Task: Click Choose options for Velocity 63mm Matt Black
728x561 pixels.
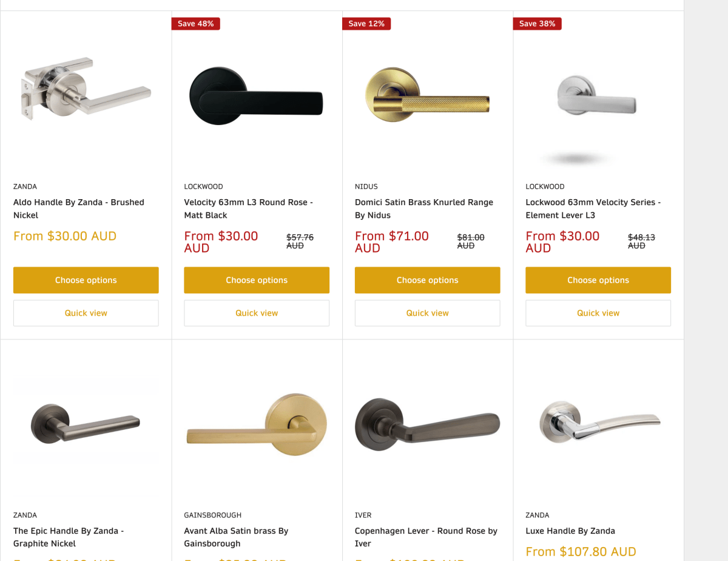Action: click(x=256, y=280)
